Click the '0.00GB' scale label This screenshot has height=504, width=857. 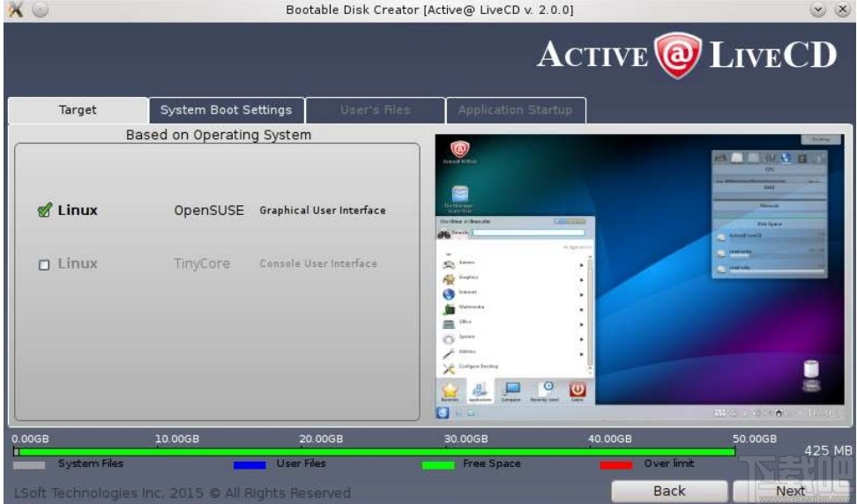pos(30,439)
